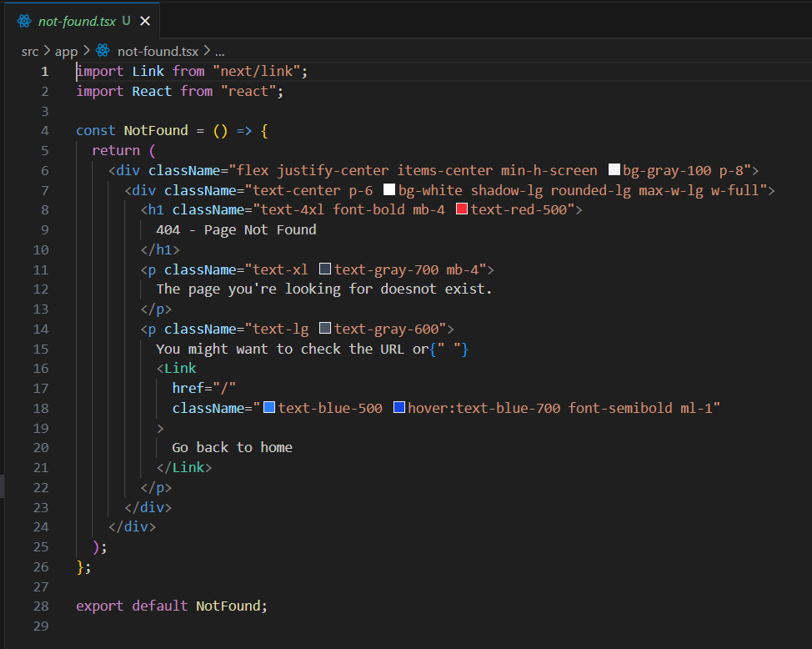
Task: Select the not-found.tsx editor tab
Action: point(83,21)
